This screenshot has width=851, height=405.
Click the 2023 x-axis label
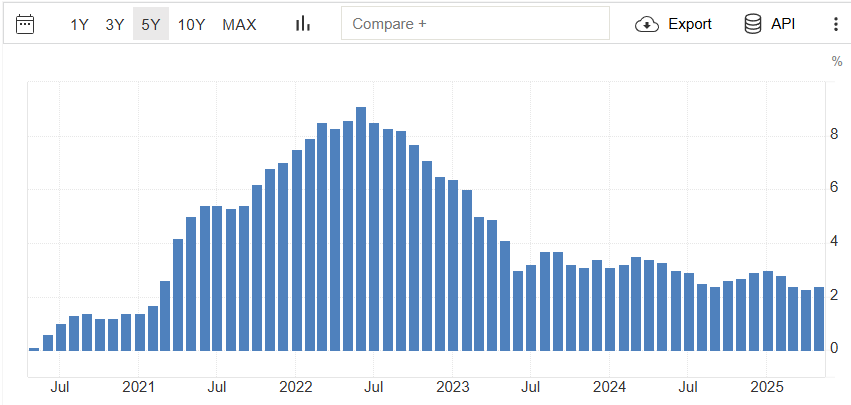[x=452, y=388]
